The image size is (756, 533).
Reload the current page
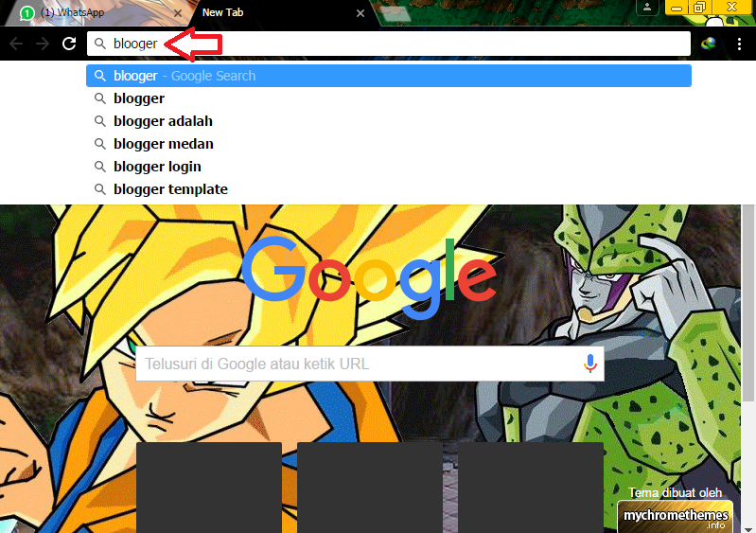pos(69,44)
